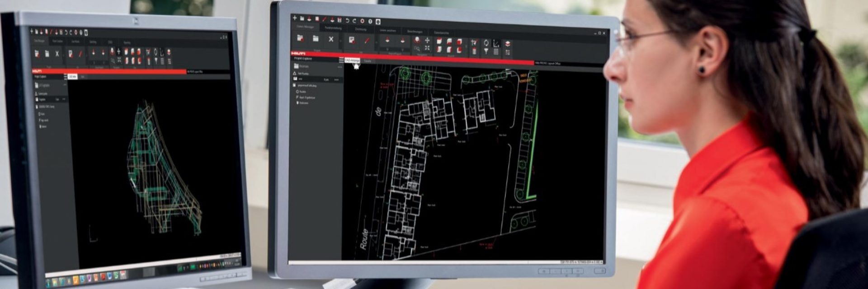Open the Berechnungen tab

tap(415, 32)
